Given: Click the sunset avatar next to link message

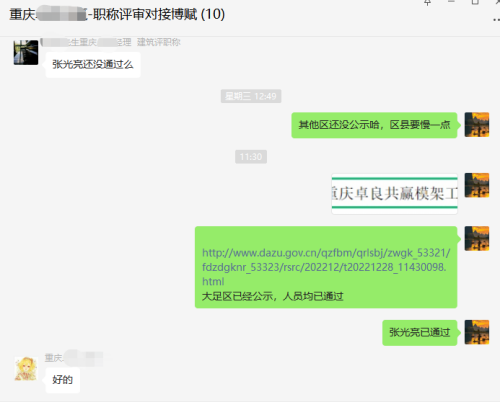Looking at the screenshot, I should tap(477, 239).
